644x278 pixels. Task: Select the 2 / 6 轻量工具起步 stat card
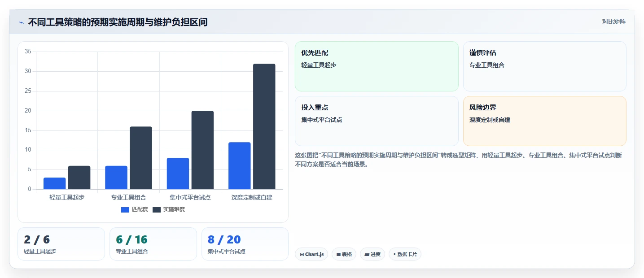[x=61, y=244]
